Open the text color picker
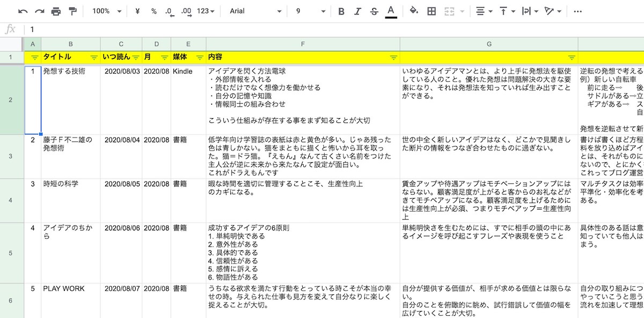Viewport: 644px width, 318px height. 391,11
